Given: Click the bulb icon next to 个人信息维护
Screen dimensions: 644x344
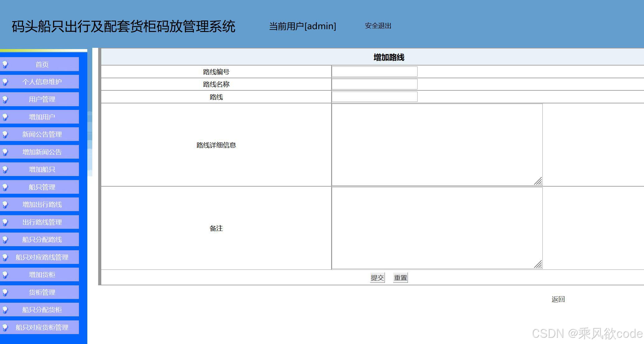Looking at the screenshot, I should coord(6,82).
